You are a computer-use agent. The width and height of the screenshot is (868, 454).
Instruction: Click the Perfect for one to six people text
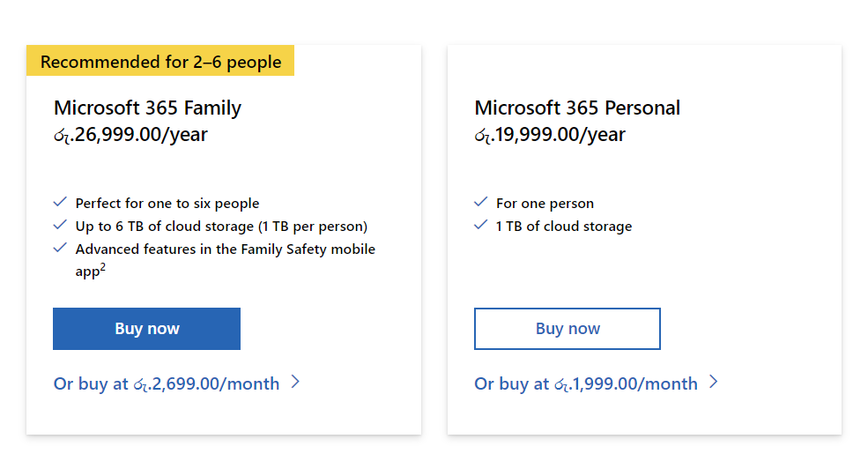click(x=167, y=203)
